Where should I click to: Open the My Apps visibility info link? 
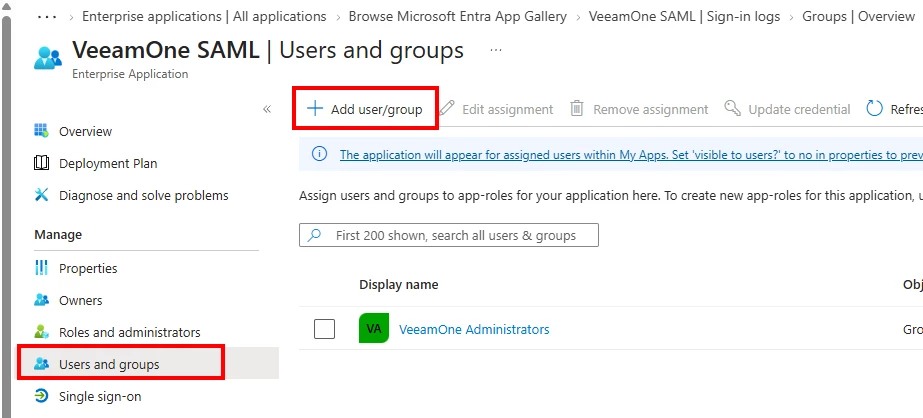[631, 155]
